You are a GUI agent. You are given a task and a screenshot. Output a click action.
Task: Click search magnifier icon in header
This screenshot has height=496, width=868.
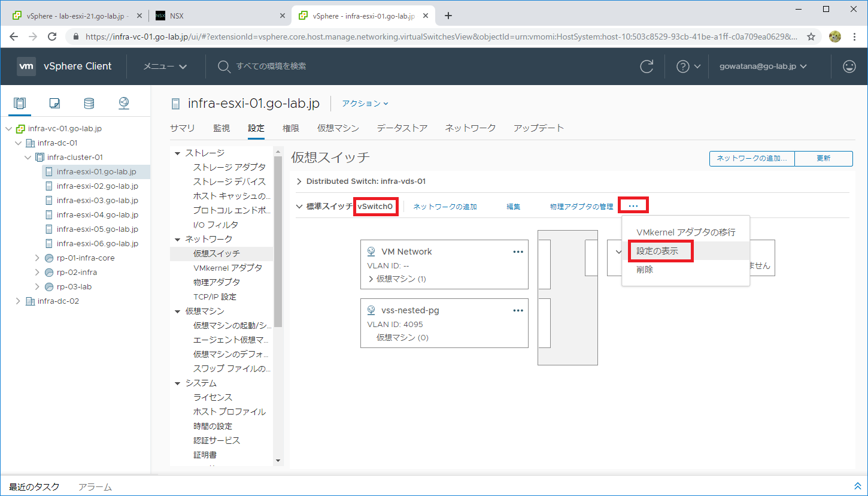pyautogui.click(x=224, y=66)
